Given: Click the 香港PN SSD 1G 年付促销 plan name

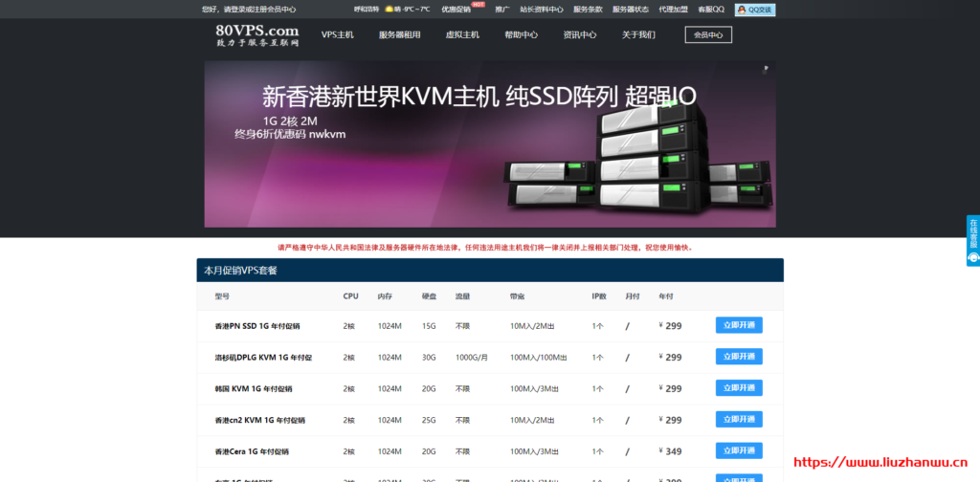Looking at the screenshot, I should pos(257,326).
